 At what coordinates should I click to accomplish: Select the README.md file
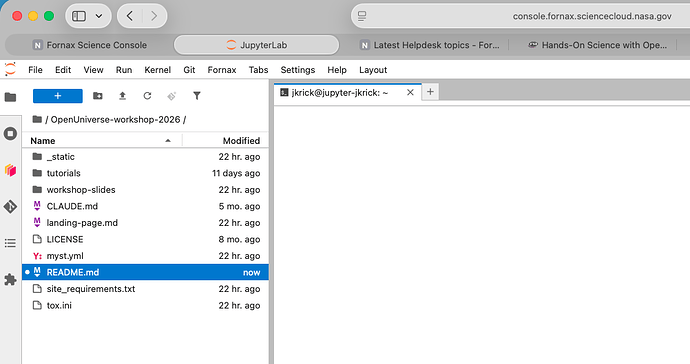pos(145,272)
